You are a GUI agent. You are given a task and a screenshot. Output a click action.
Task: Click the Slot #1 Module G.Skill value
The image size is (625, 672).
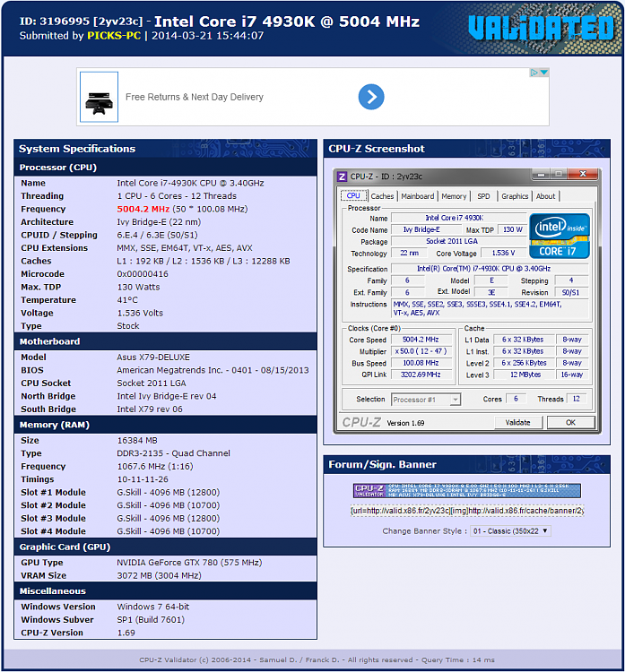point(169,493)
